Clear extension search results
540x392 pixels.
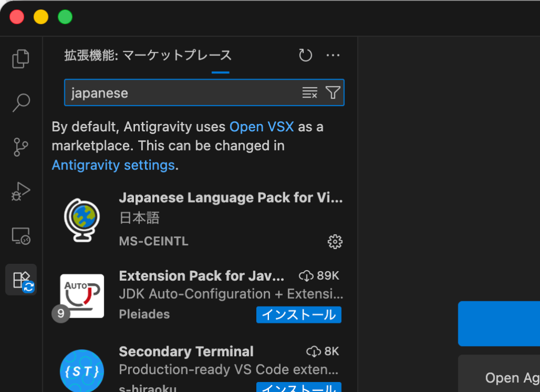point(310,93)
